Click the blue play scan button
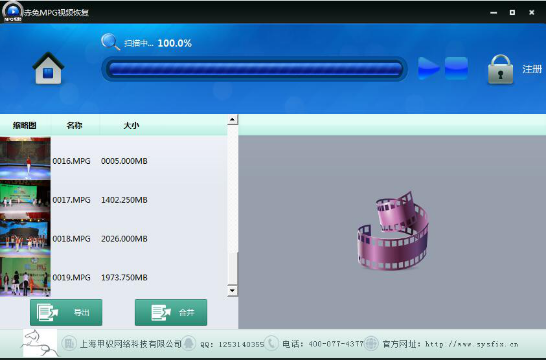 point(428,68)
